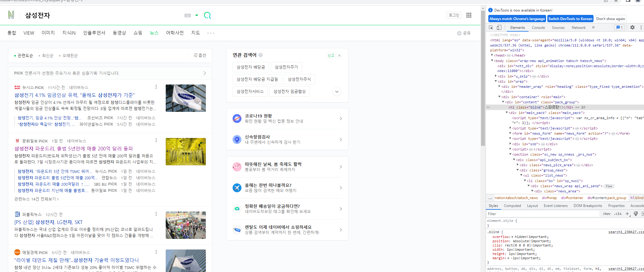Expand the head element in DOM tree
This screenshot has width=644, height=272.
(x=492, y=55)
